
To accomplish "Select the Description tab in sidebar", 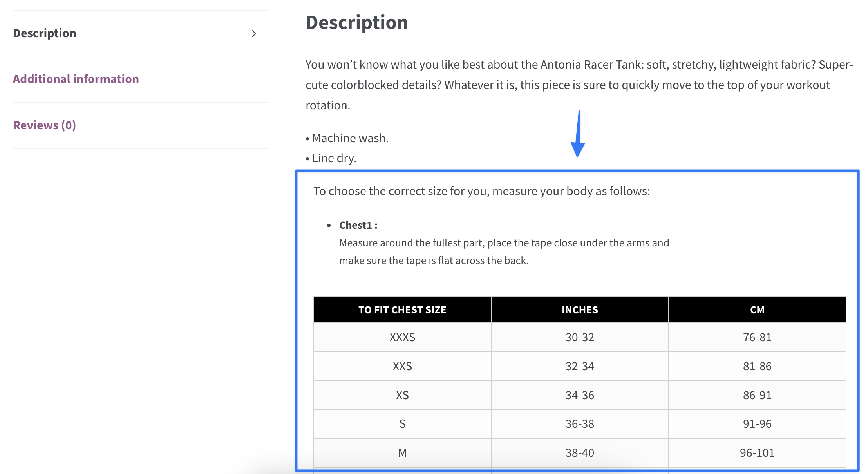I will coord(45,33).
